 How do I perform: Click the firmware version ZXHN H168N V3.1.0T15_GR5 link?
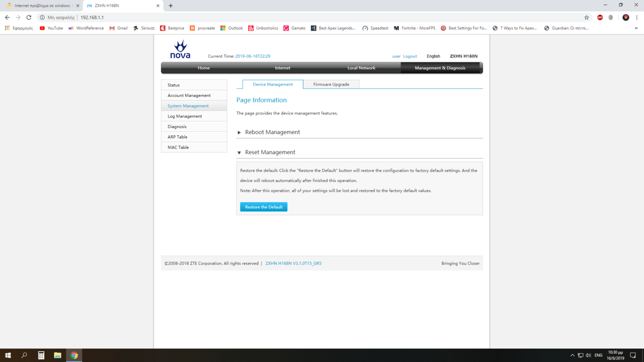pos(293,263)
